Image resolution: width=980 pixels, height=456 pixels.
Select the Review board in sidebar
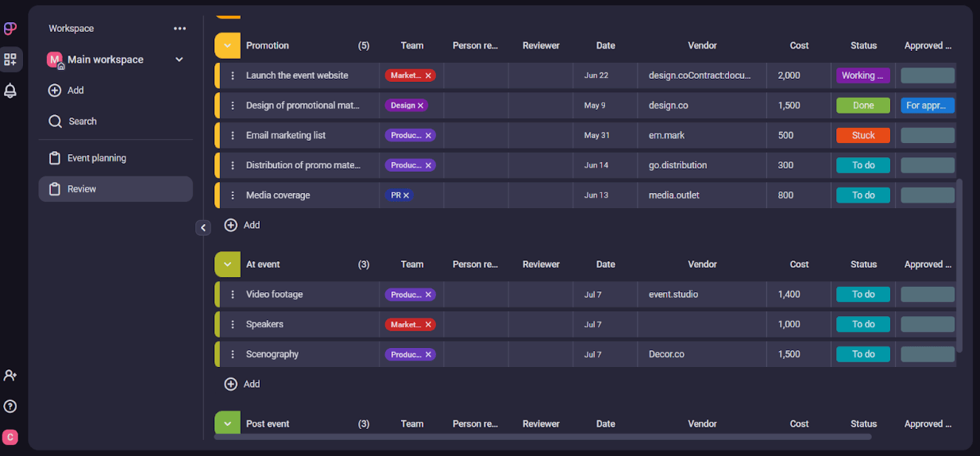click(x=82, y=189)
